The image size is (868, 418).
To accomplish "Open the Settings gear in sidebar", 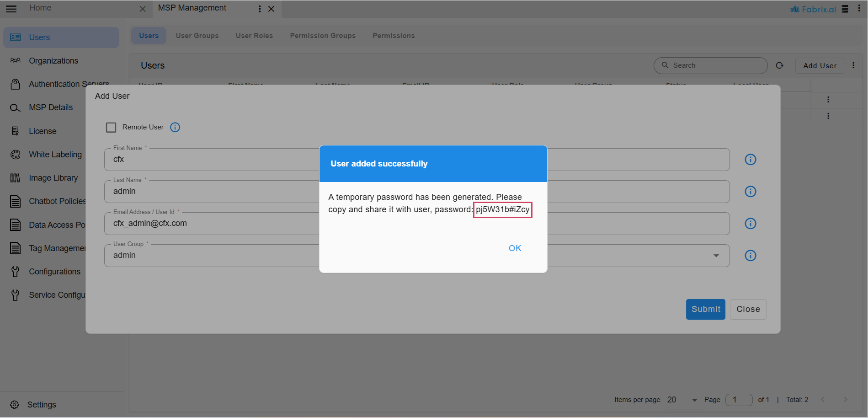I will pyautogui.click(x=15, y=405).
